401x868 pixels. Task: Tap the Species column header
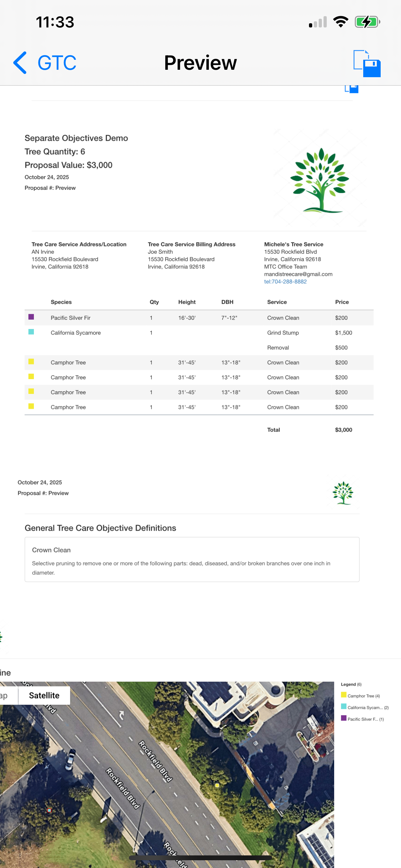pyautogui.click(x=61, y=302)
